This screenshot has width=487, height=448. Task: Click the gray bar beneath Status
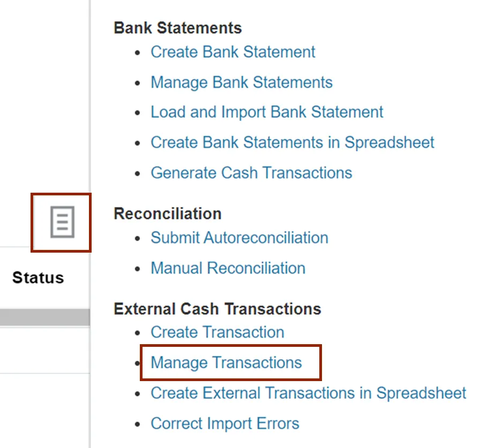click(x=44, y=317)
